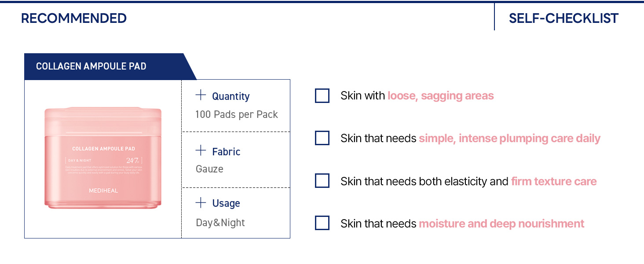644x264 pixels.
Task: Click the Day&Night usage value
Action: [220, 223]
